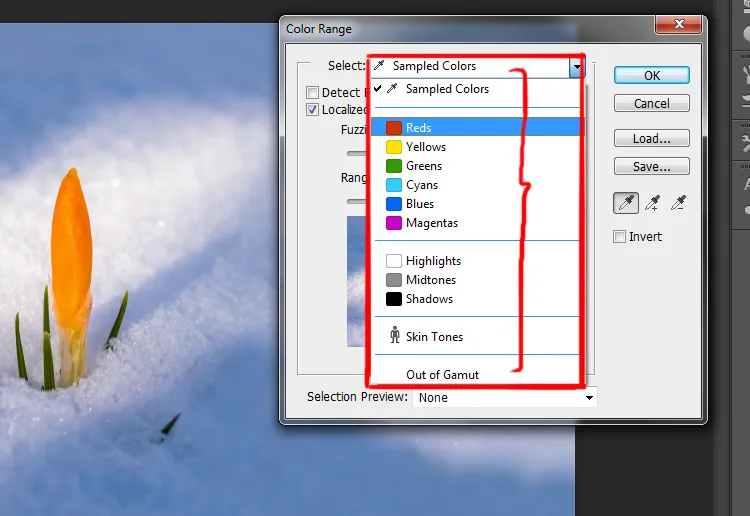Enable the Detect Faces checkbox
750x516 pixels.
[x=312, y=92]
